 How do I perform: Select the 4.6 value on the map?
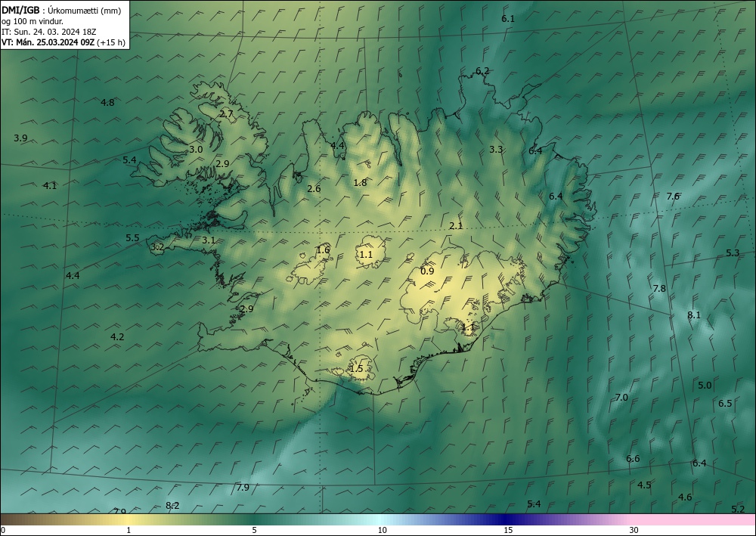685,497
